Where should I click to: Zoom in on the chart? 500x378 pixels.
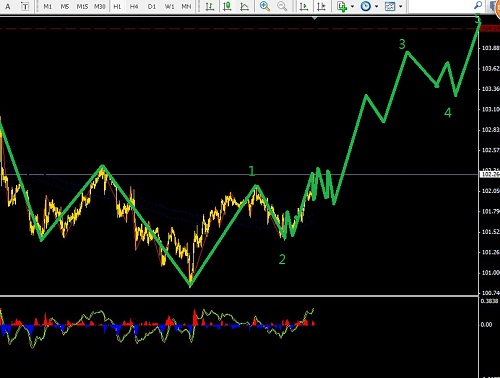(x=265, y=6)
